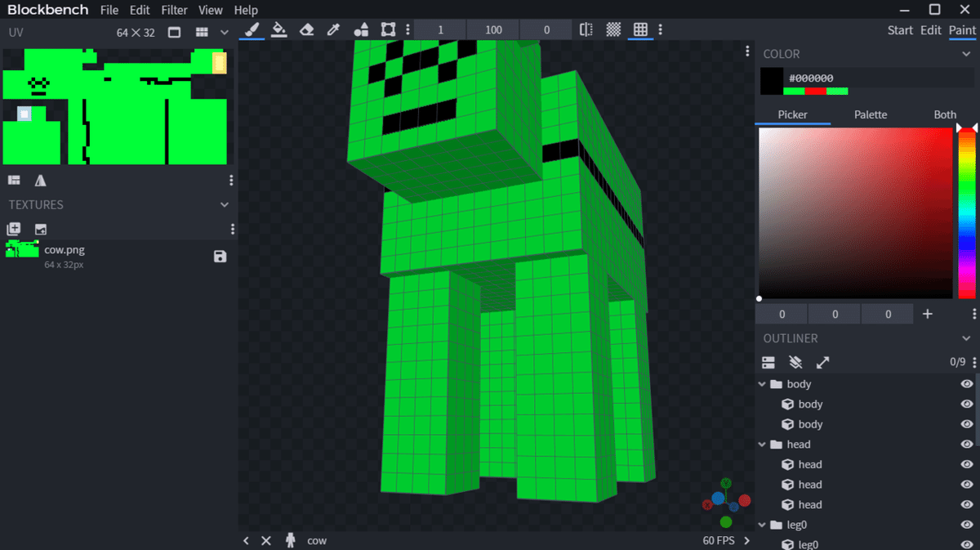This screenshot has width=980, height=550.
Task: Switch to Edit mode
Action: [930, 29]
